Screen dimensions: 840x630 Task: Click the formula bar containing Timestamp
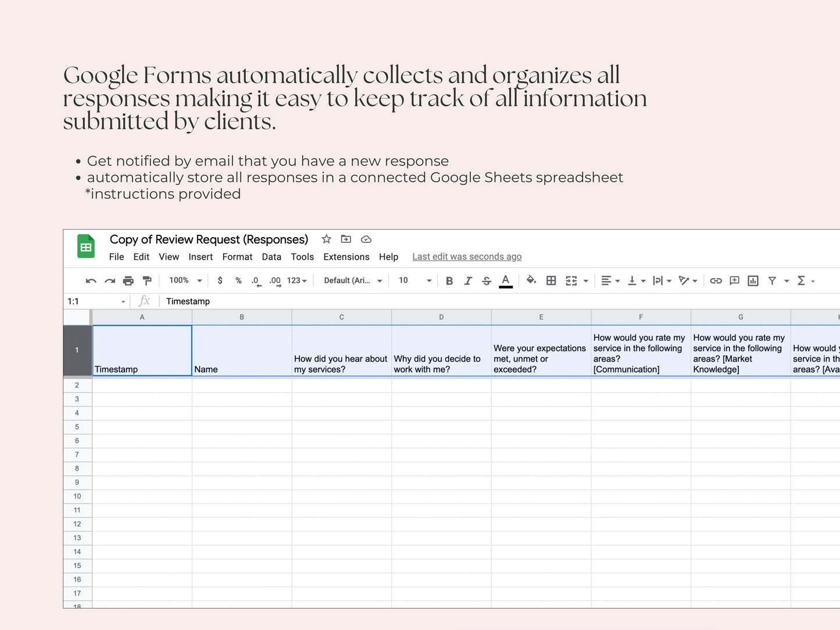pyautogui.click(x=500, y=301)
